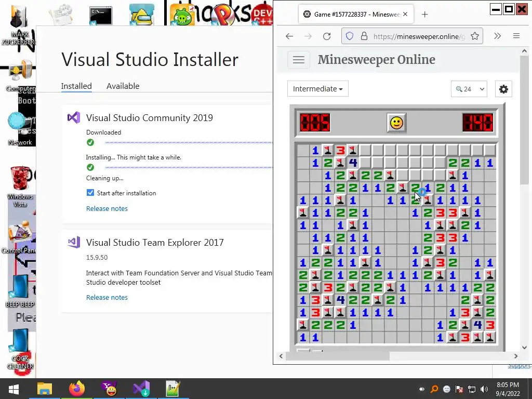This screenshot has width=532, height=399.
Task: Click the scroll down arrow in browser
Action: (x=525, y=348)
